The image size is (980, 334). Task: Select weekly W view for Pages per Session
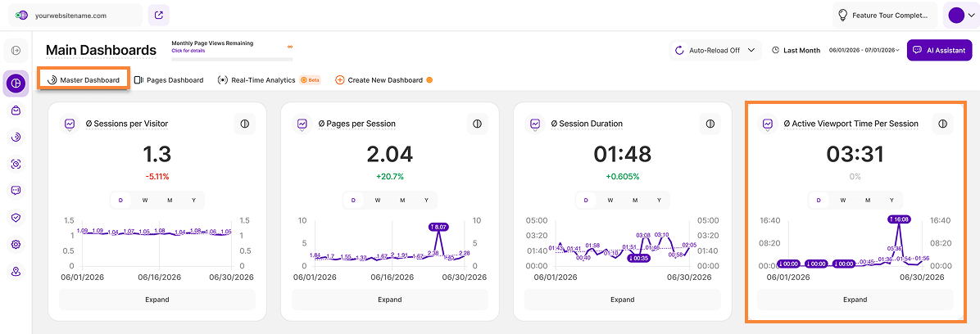[x=378, y=201]
